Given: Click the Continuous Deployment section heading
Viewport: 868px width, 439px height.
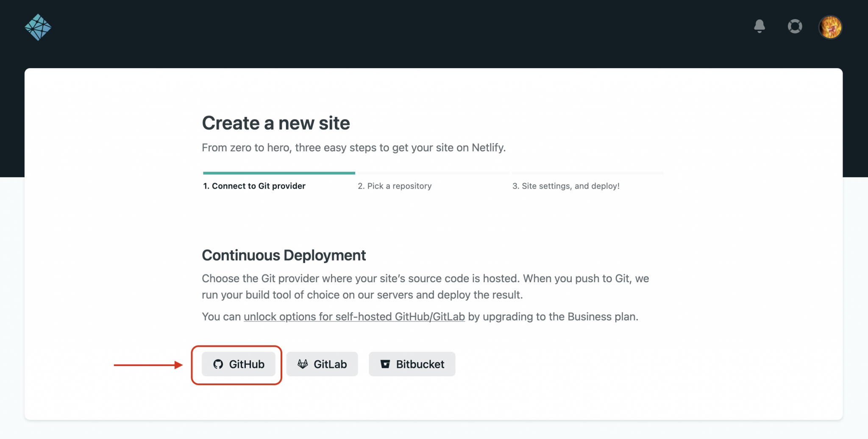Looking at the screenshot, I should (284, 255).
